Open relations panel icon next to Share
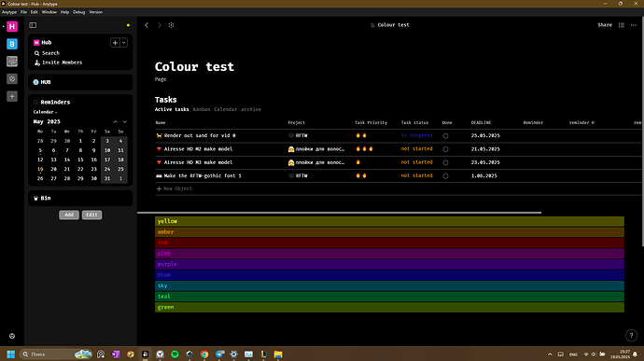Image resolution: width=644 pixels, height=361 pixels. coord(622,25)
